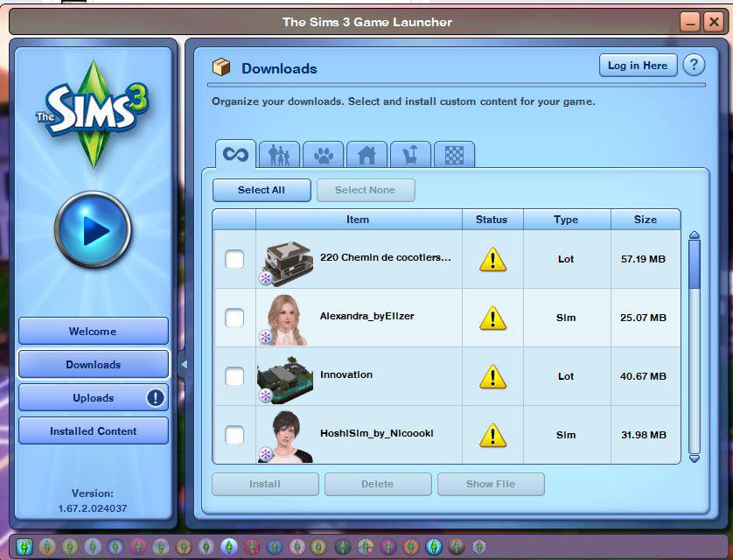Open the Uploads section

(93, 398)
